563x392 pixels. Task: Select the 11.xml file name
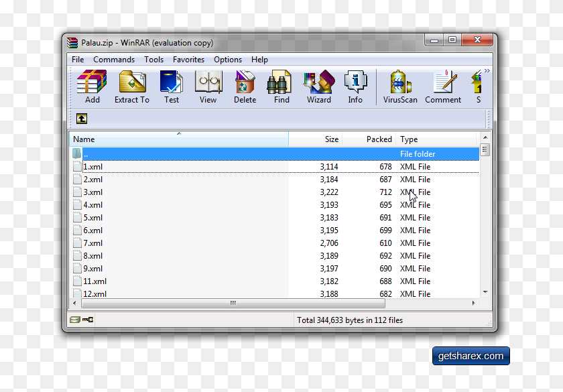95,281
